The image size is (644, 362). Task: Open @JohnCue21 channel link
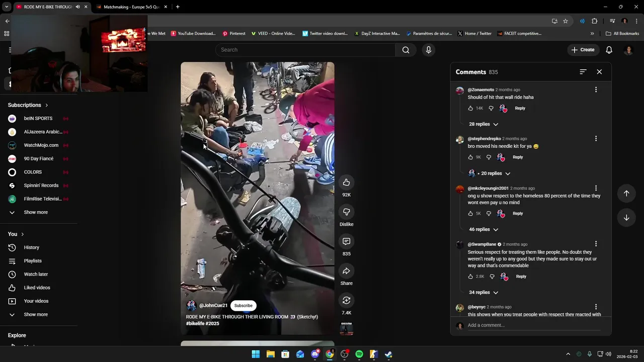(213, 305)
